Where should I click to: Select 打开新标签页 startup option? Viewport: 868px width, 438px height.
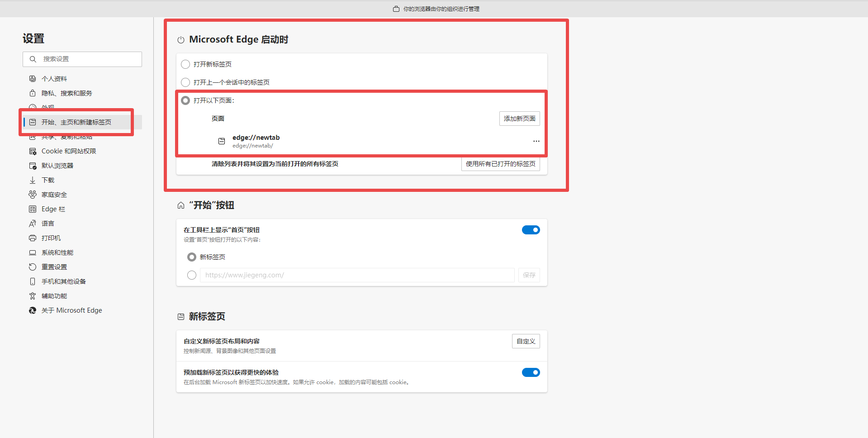click(x=185, y=64)
